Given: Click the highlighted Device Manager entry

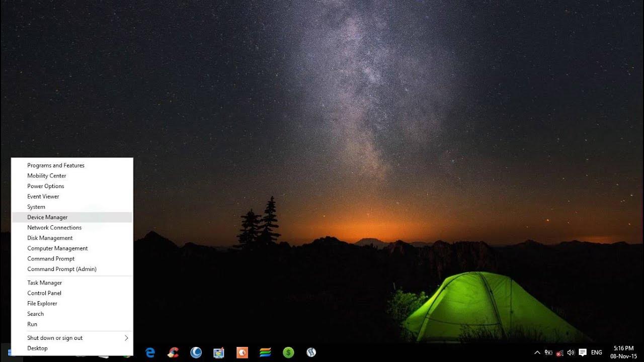Looking at the screenshot, I should (72, 217).
